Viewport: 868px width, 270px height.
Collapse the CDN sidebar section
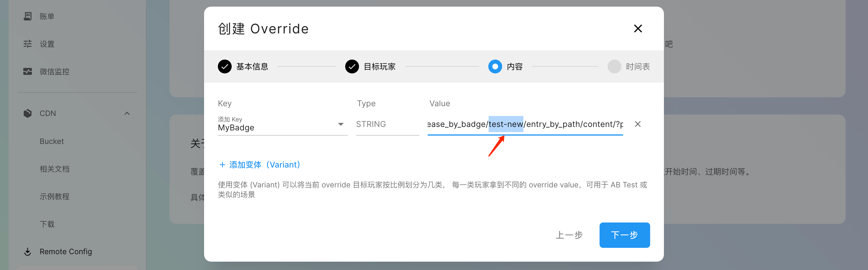click(127, 113)
